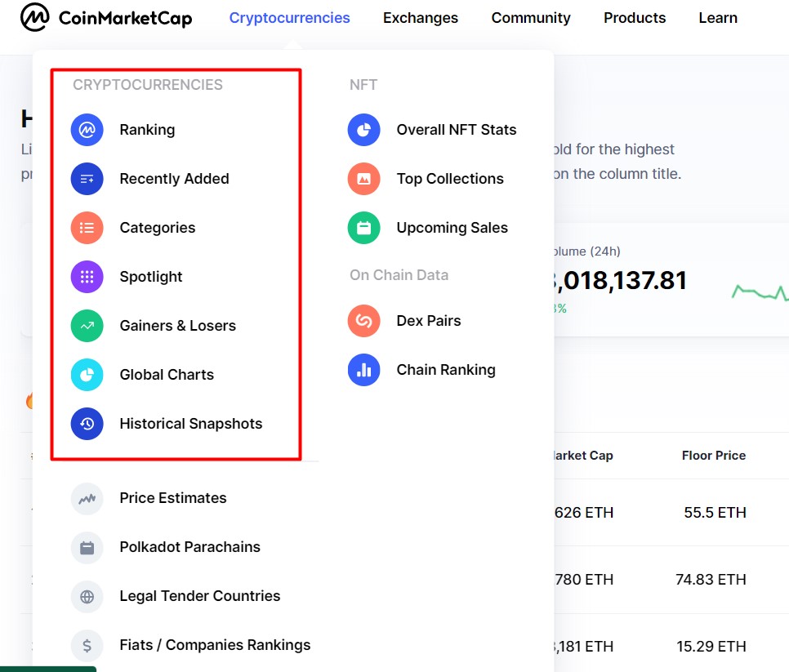Open Recently Added cryptocurrencies

point(174,179)
